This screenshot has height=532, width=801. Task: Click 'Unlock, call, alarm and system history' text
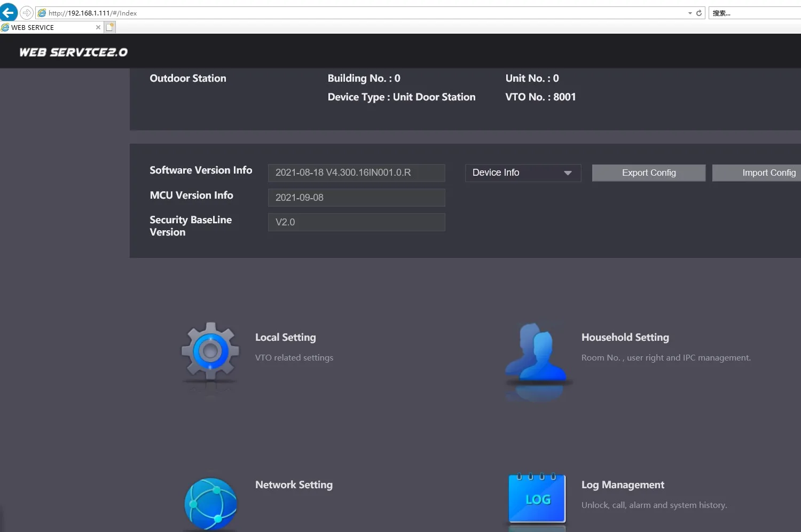coord(654,505)
